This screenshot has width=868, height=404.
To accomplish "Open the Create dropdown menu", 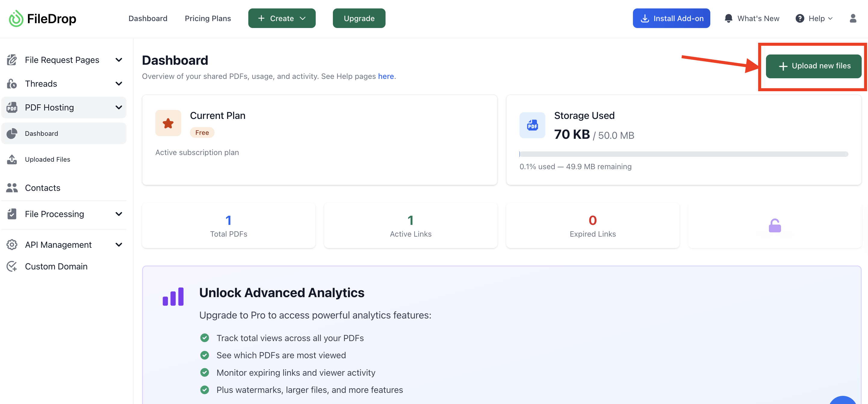I will click(x=282, y=19).
